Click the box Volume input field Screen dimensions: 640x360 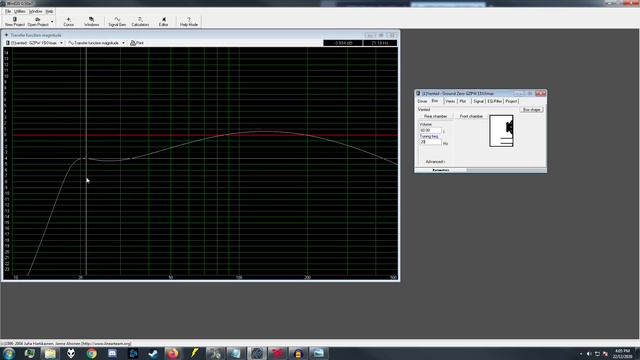(430, 130)
